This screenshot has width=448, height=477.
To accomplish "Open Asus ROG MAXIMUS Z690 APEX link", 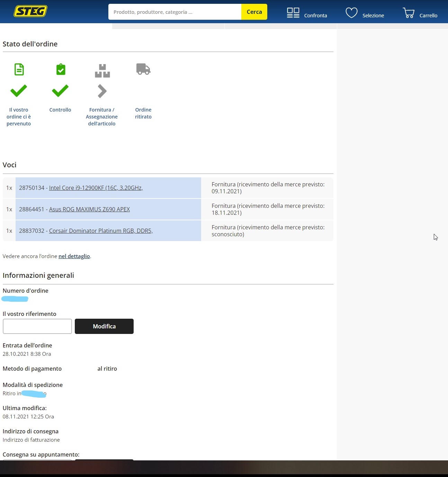I will [x=89, y=209].
